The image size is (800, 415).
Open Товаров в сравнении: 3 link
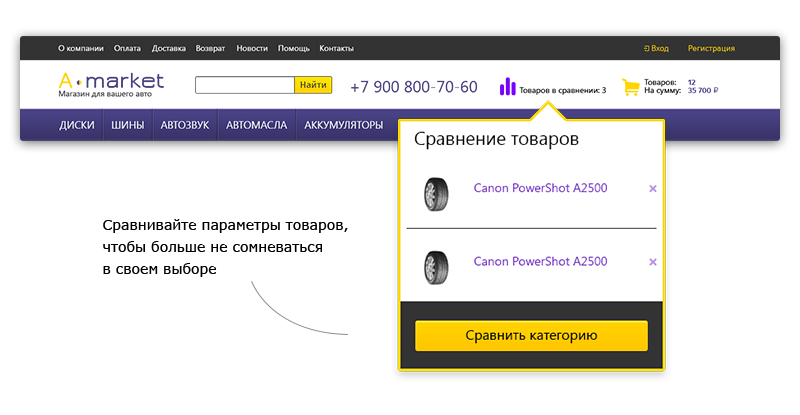[x=563, y=90]
